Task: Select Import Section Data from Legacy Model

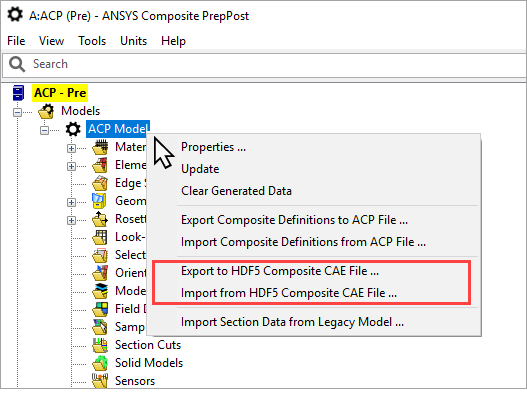Action: pyautogui.click(x=292, y=322)
